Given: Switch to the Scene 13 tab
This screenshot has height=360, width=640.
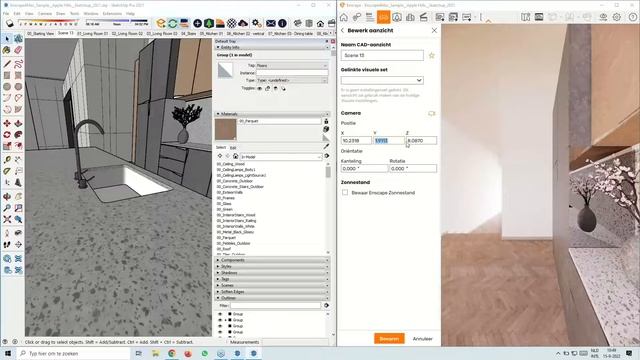Looking at the screenshot, I should (65, 33).
